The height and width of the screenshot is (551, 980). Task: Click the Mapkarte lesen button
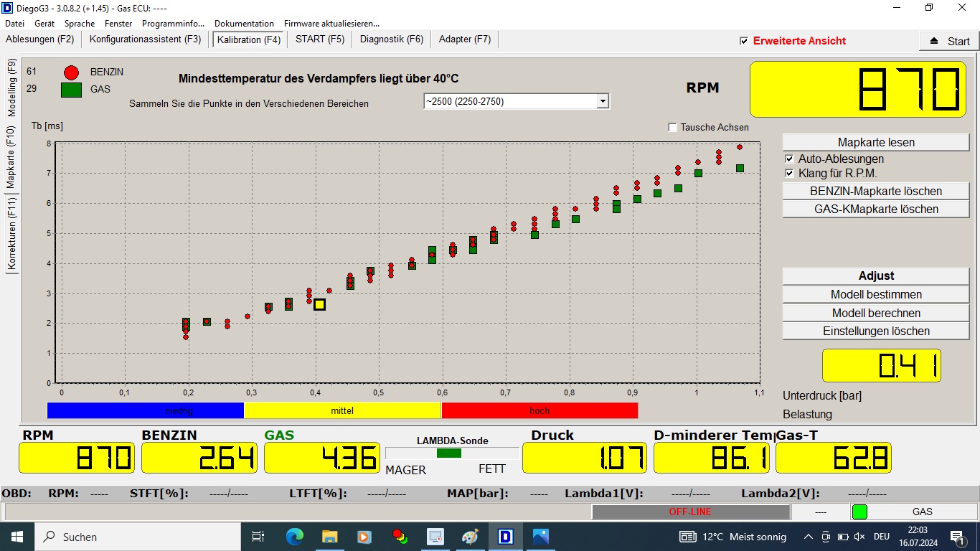point(876,142)
